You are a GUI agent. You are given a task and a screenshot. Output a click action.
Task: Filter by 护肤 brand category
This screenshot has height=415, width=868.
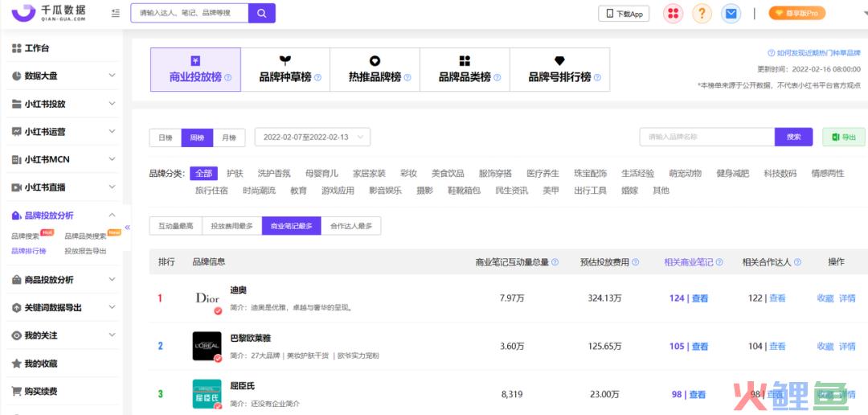pos(235,174)
